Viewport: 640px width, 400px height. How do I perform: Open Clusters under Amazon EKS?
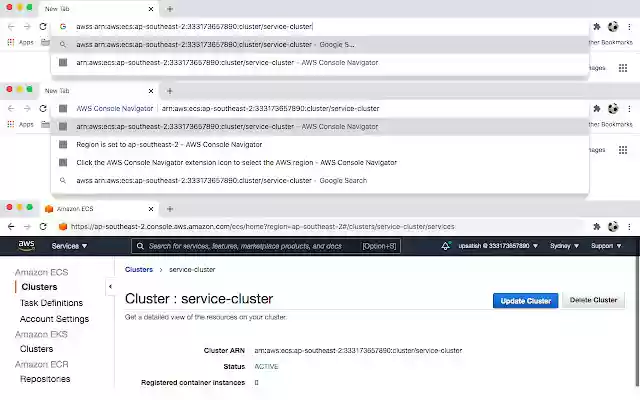pyautogui.click(x=36, y=349)
